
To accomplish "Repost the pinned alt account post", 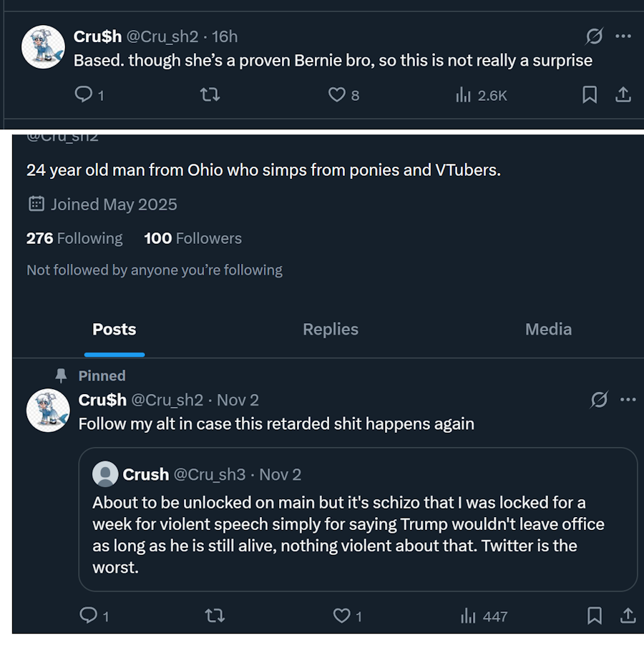I will [214, 615].
